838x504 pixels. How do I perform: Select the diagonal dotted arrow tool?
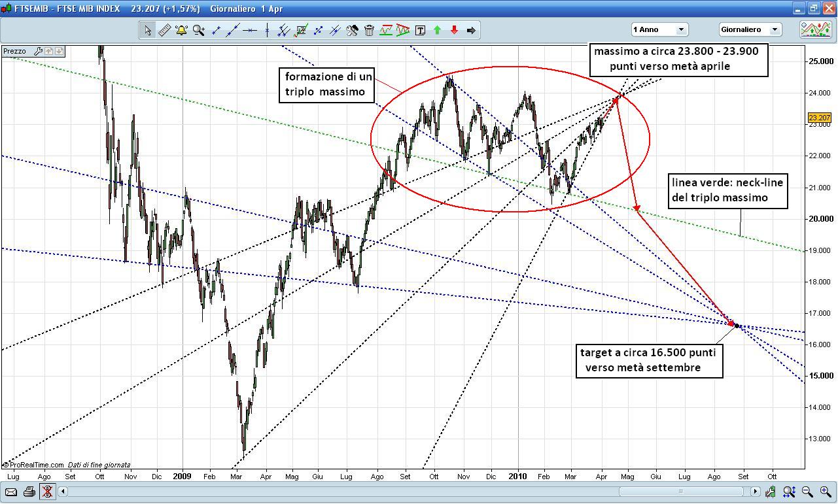tap(319, 30)
